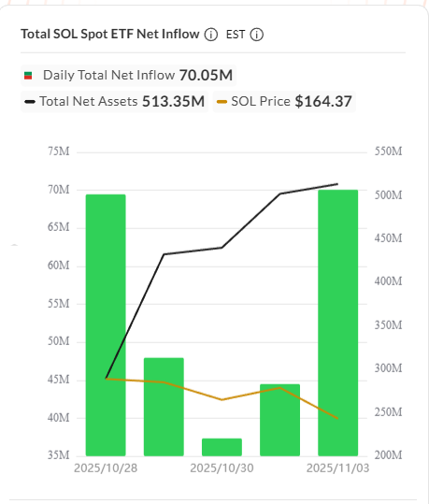
Task: Click the 75M left axis label
Action: click(59, 151)
